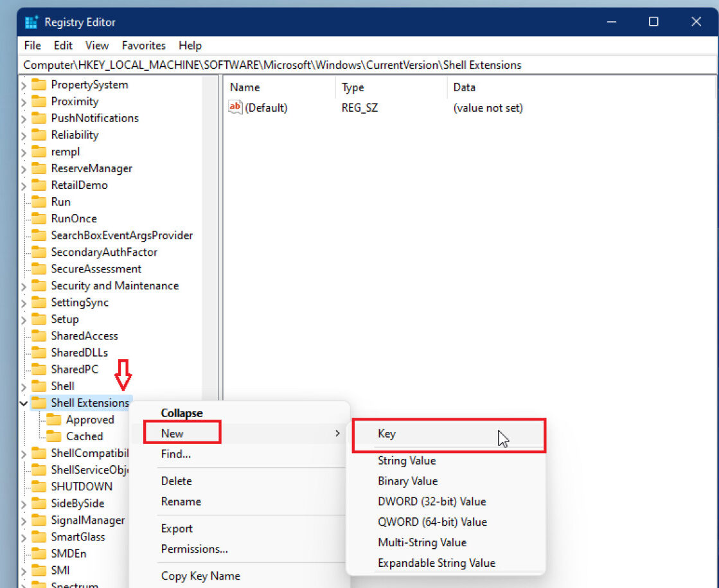This screenshot has width=719, height=588.
Task: Choose Export from the context menu
Action: click(x=177, y=528)
